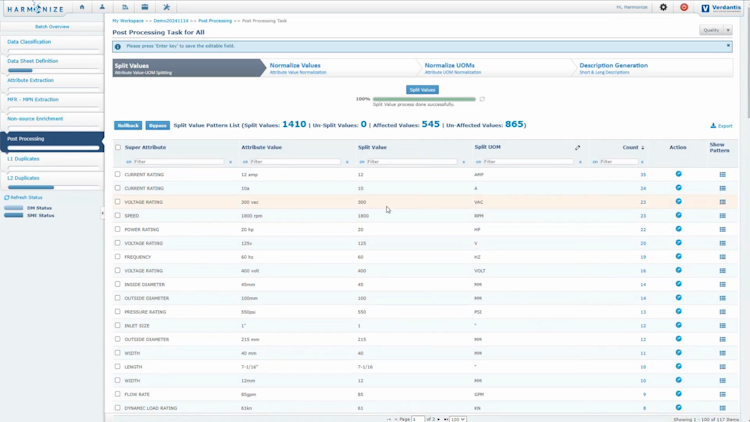Check the 300 vac VOLTAGE RATING row
The width and height of the screenshot is (750, 422).
[118, 201]
